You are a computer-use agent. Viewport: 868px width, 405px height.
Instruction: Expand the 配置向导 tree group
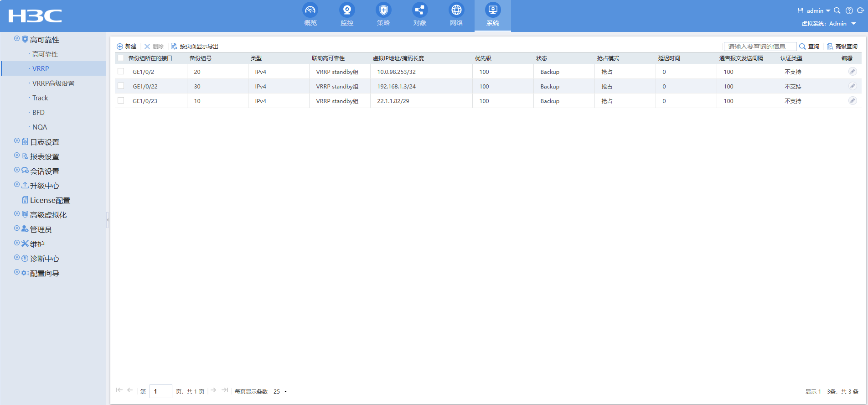pos(17,272)
